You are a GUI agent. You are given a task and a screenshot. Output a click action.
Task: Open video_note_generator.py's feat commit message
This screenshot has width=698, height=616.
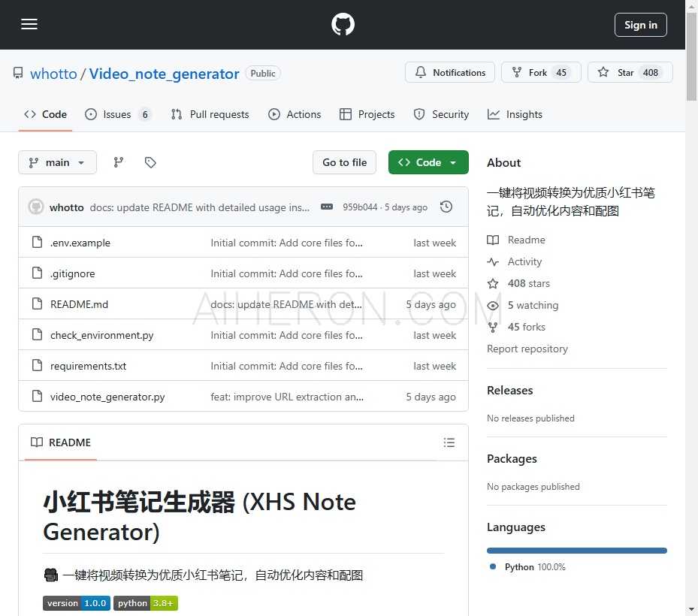287,397
